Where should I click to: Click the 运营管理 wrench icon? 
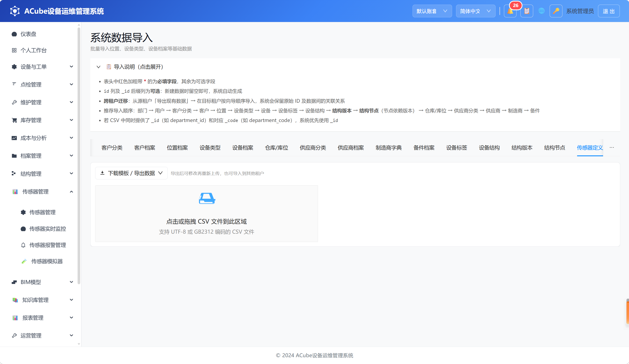(14, 336)
